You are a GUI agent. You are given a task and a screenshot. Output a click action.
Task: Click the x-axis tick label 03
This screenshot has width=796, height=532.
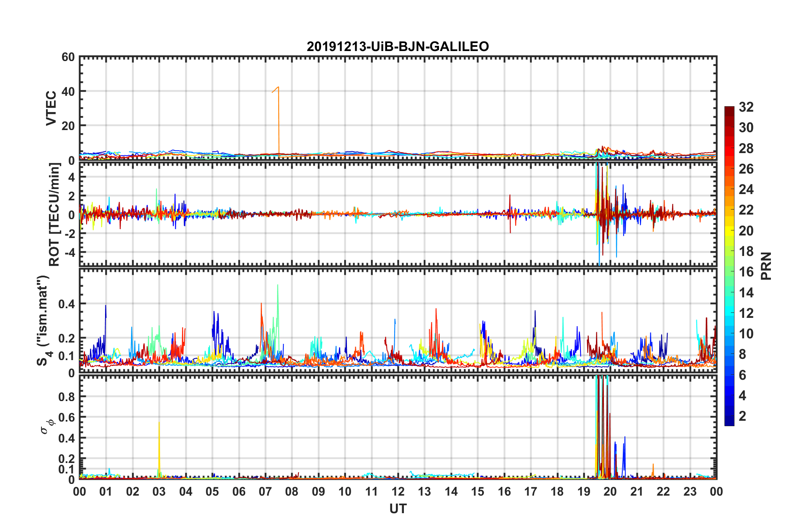point(159,491)
